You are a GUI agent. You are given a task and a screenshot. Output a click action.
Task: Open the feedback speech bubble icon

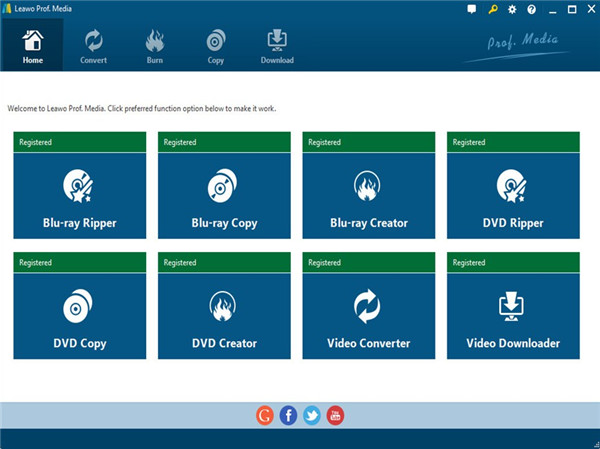pyautogui.click(x=473, y=9)
